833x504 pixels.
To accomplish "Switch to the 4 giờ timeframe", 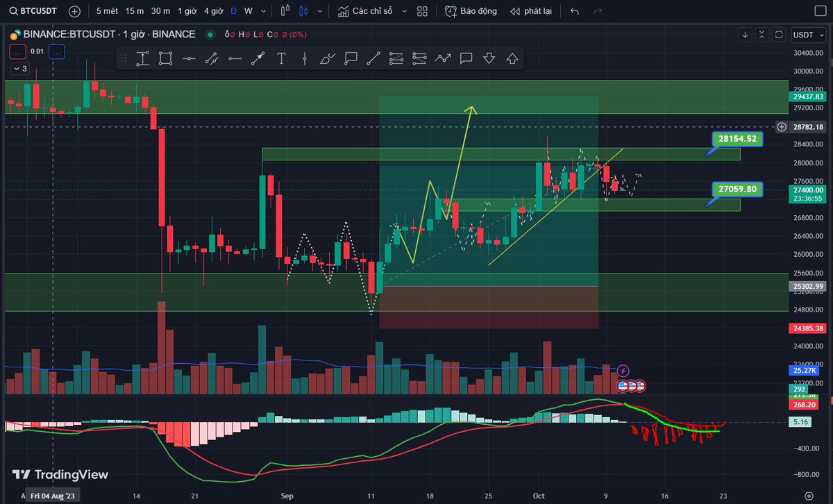I will (213, 11).
